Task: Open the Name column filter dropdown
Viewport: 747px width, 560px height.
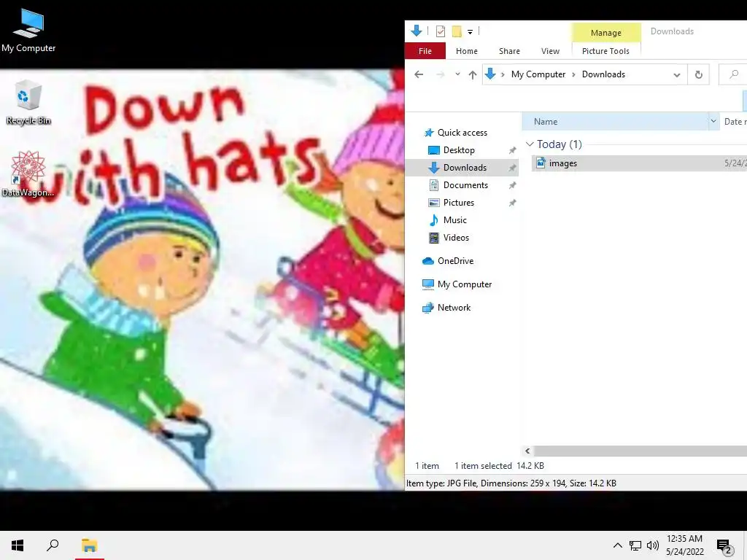Action: [x=713, y=122]
